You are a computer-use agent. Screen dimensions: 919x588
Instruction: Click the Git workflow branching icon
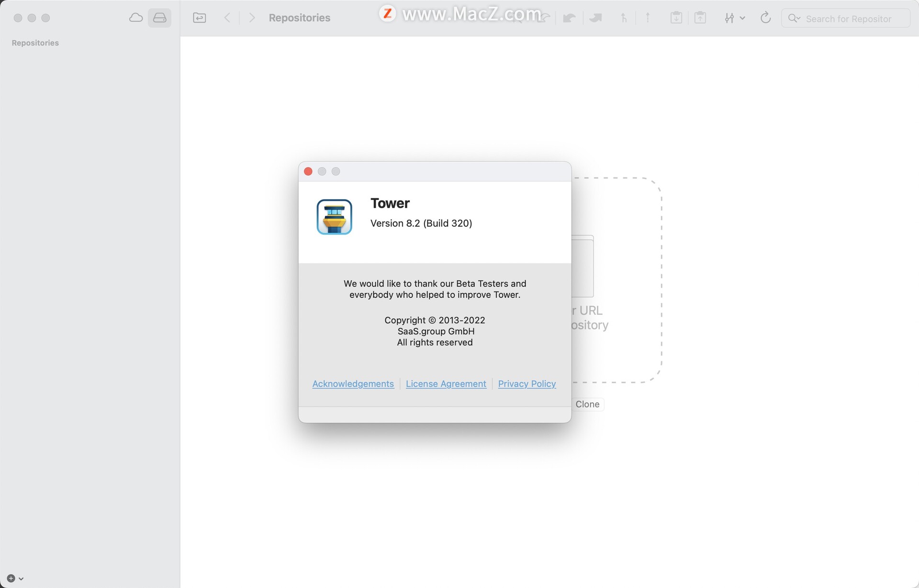click(x=729, y=18)
